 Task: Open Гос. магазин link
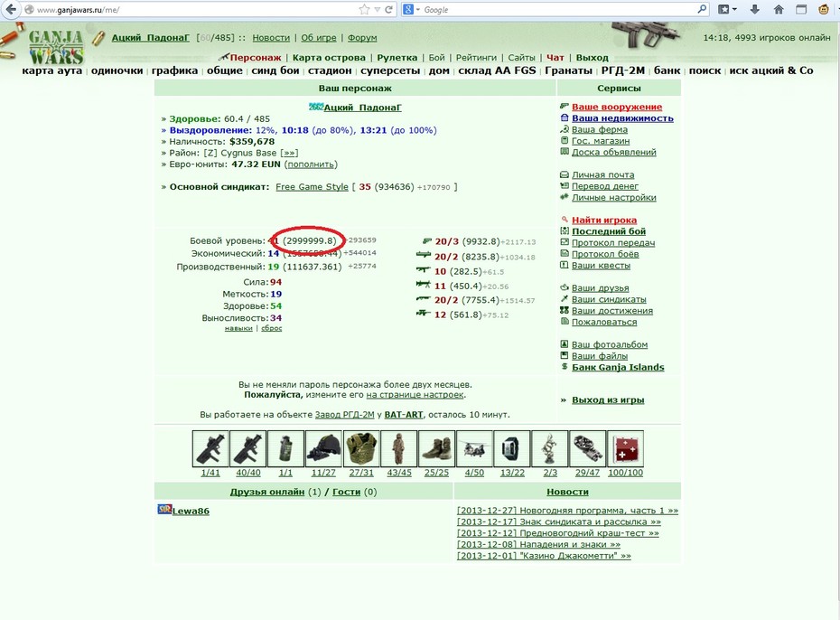click(x=601, y=140)
